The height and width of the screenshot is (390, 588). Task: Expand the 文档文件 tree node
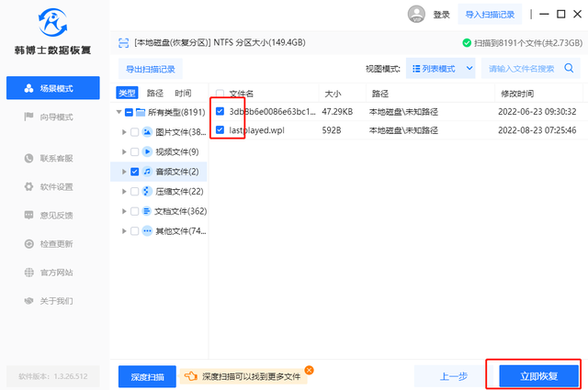[x=124, y=211]
